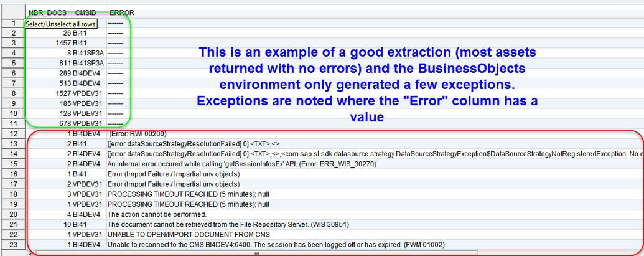Click NBR_DOCS value 185
Viewport: 644px width, 256px height.
pyautogui.click(x=66, y=103)
